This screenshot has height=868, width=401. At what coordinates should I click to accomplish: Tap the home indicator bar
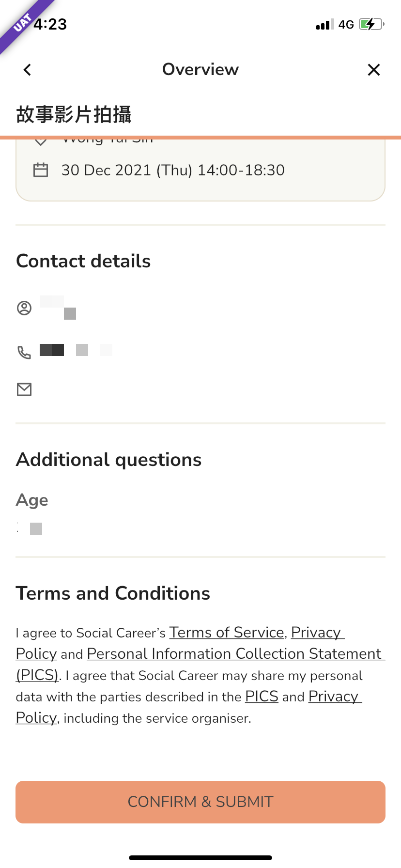[x=200, y=858]
